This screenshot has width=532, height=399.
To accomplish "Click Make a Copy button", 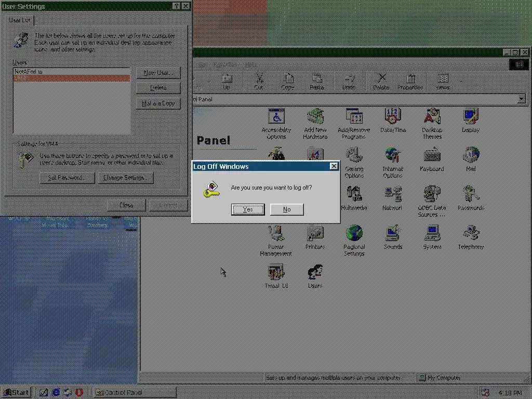I will click(x=158, y=103).
